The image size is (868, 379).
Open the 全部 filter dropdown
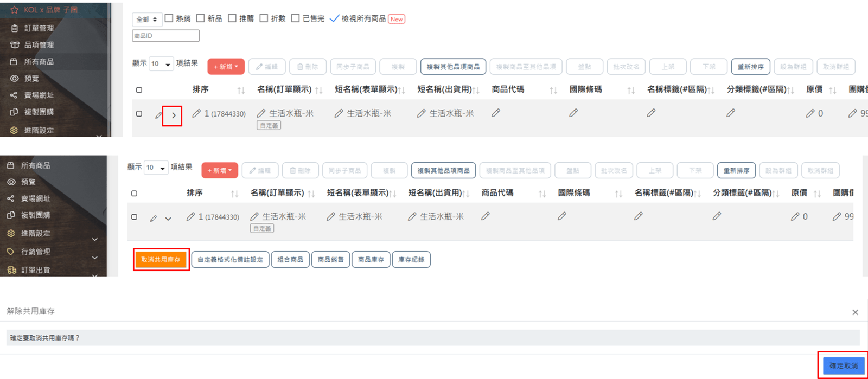[147, 20]
